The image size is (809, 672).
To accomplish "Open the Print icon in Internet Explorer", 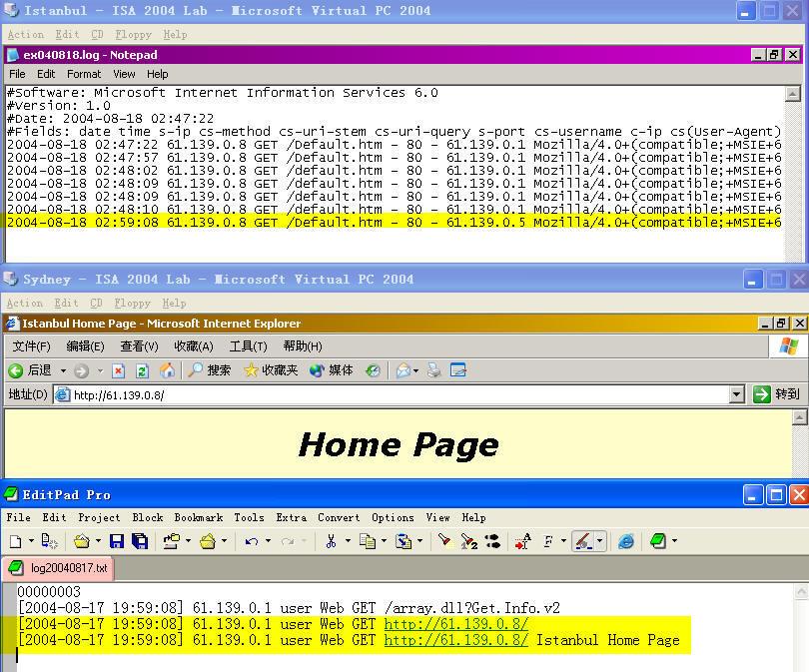I will tap(434, 370).
